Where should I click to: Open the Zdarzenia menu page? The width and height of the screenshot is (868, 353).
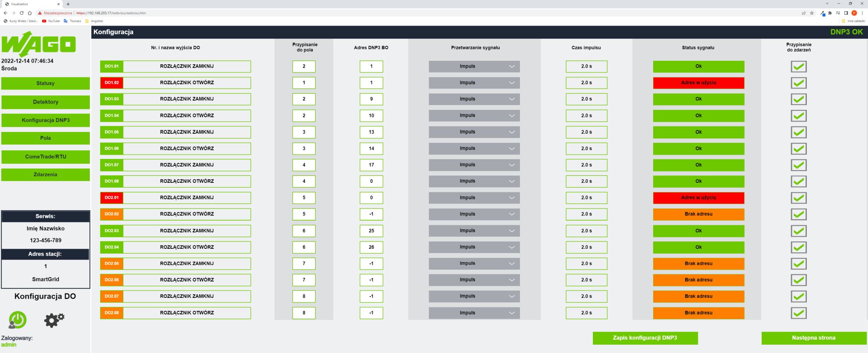[x=46, y=175]
